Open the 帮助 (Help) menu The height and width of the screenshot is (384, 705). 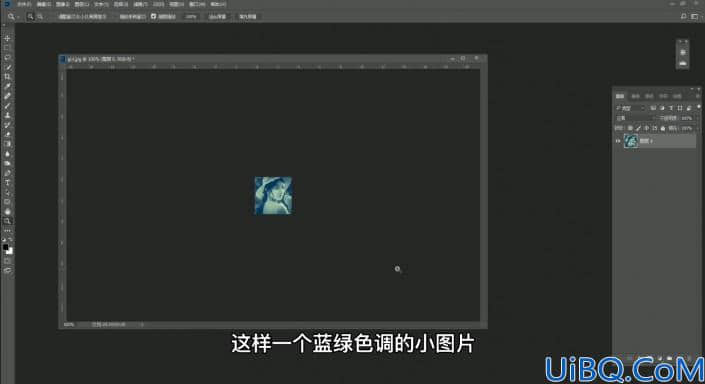(218, 4)
